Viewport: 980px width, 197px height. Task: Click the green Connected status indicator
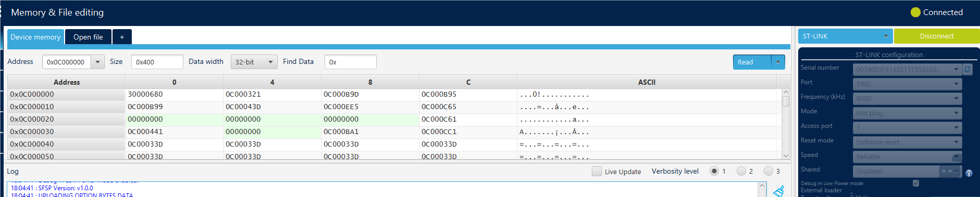tap(915, 12)
